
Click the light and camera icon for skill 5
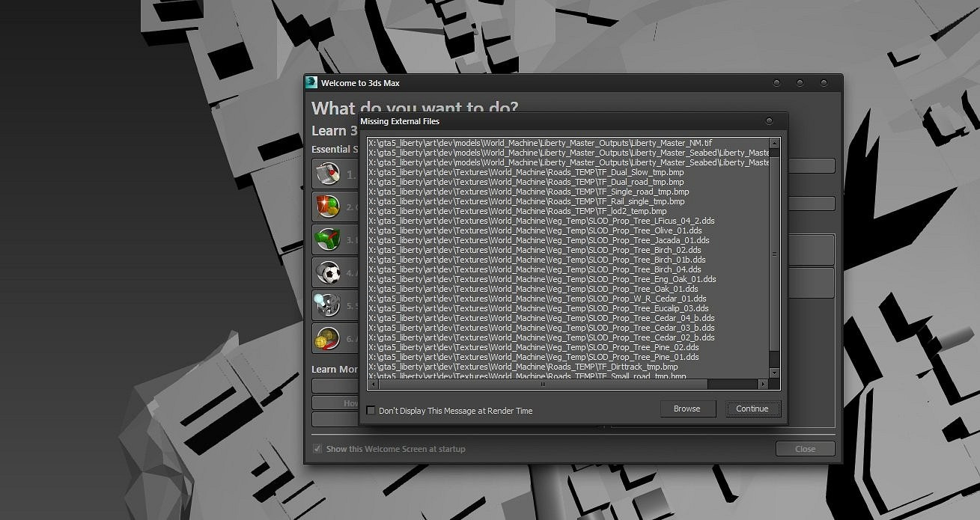[327, 305]
